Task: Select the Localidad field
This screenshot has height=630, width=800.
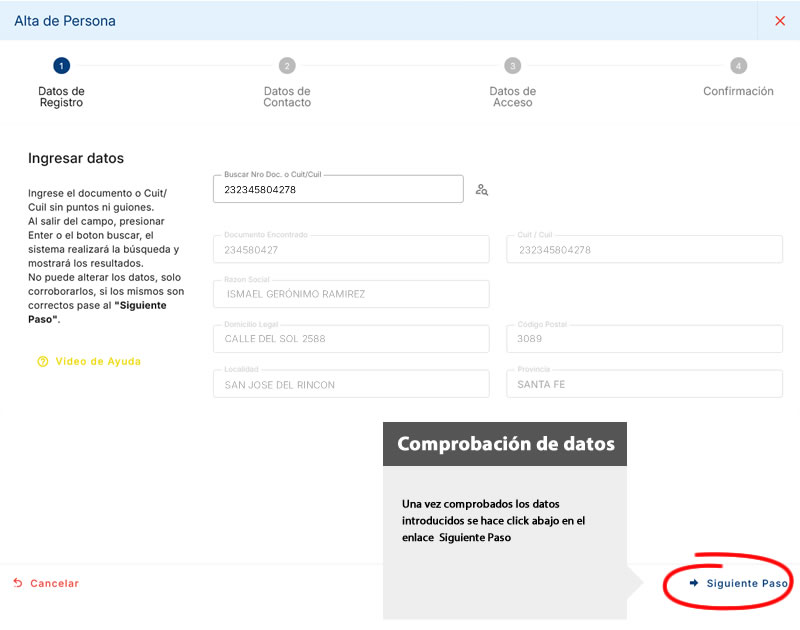Action: point(351,384)
